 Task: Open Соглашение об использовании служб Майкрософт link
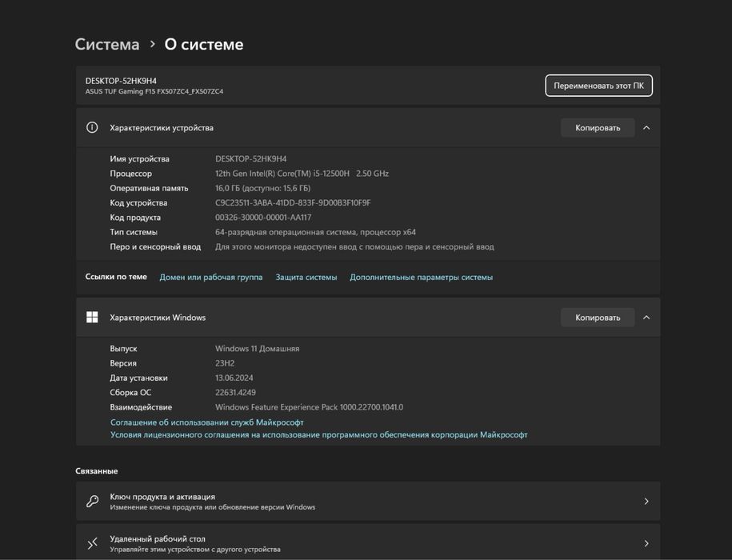207,422
